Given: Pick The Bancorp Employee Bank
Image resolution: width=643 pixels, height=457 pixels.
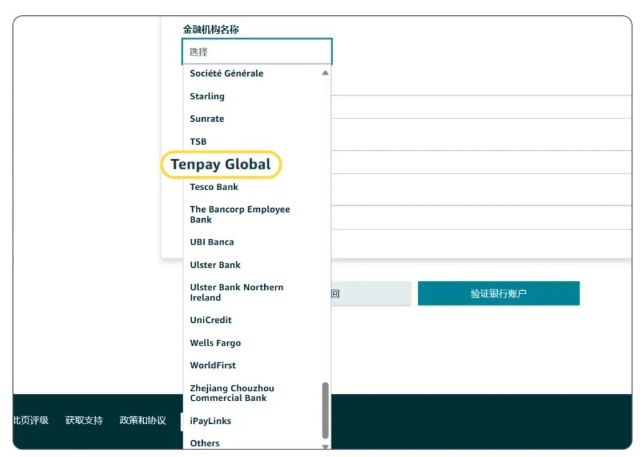Looking at the screenshot, I should pos(240,214).
